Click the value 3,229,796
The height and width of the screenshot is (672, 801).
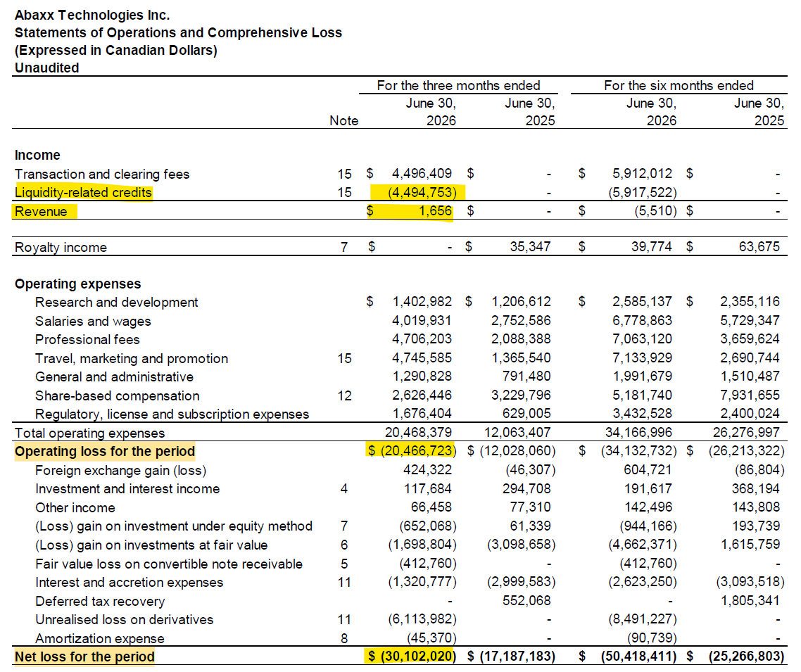coord(521,395)
